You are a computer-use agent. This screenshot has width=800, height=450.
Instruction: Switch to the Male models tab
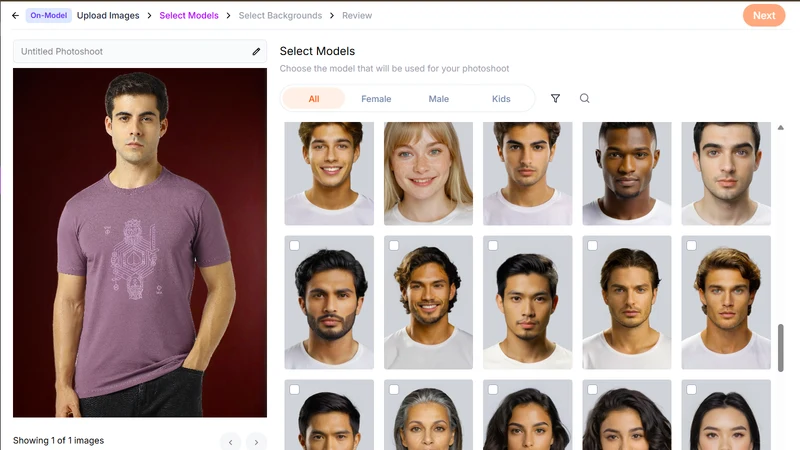439,98
